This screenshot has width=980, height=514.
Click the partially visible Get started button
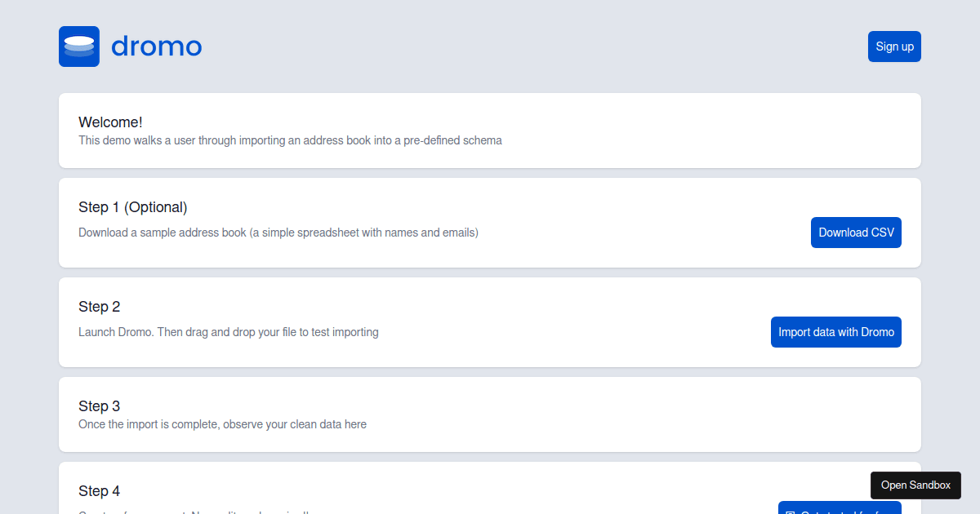coord(840,507)
